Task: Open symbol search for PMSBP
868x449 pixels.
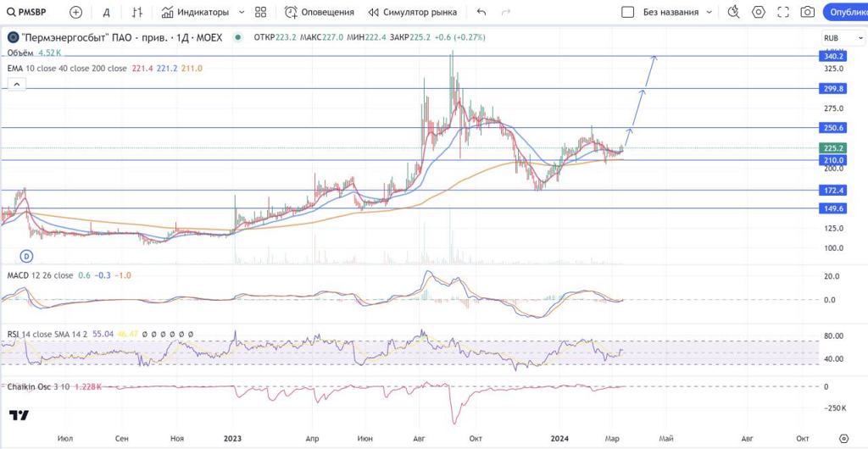Action: pyautogui.click(x=30, y=13)
